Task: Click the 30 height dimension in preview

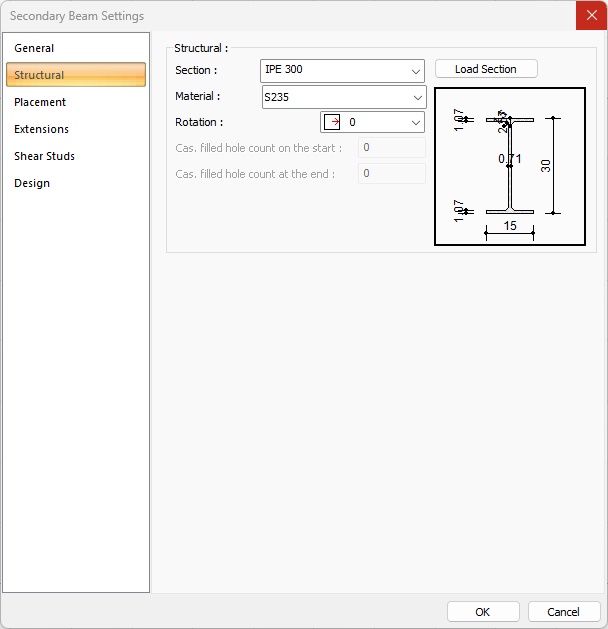Action: coord(546,165)
